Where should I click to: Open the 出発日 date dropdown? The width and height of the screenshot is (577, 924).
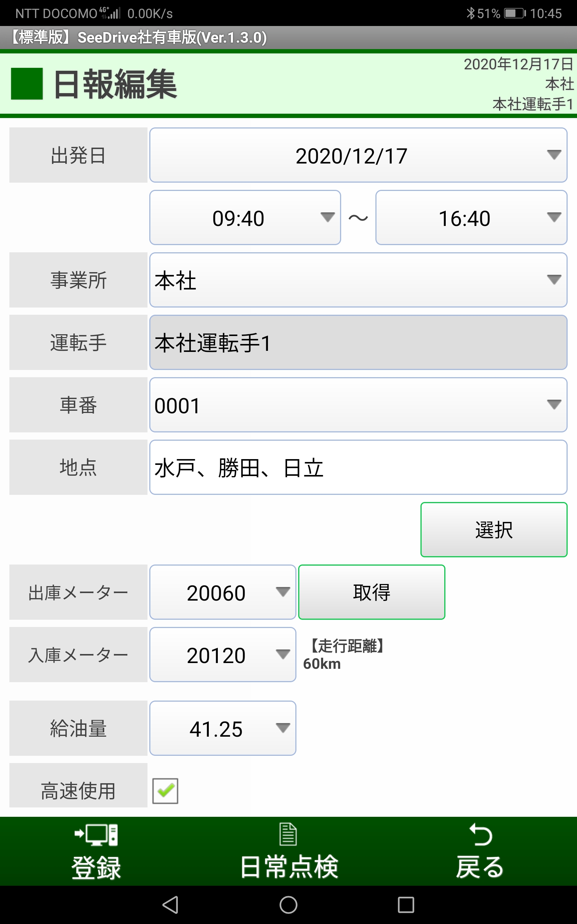(x=358, y=156)
